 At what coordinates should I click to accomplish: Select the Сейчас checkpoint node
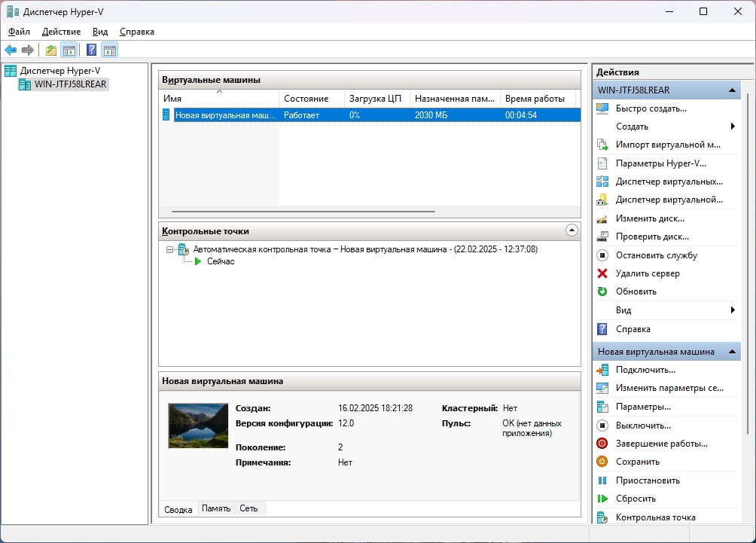pos(221,261)
